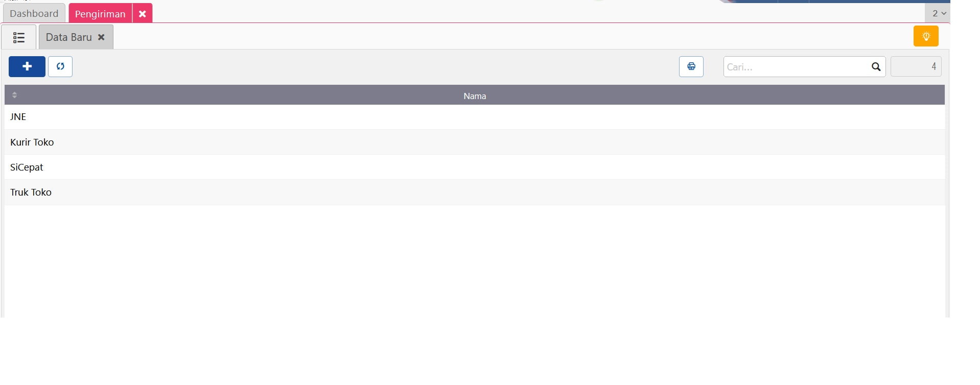The height and width of the screenshot is (385, 980).
Task: Print the shipping list
Action: (x=691, y=66)
